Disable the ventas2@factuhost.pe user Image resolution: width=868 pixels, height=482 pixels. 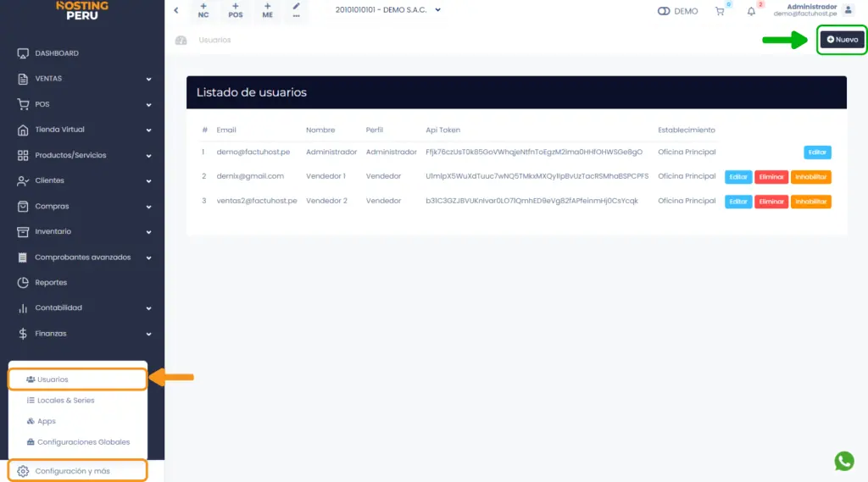coord(811,202)
